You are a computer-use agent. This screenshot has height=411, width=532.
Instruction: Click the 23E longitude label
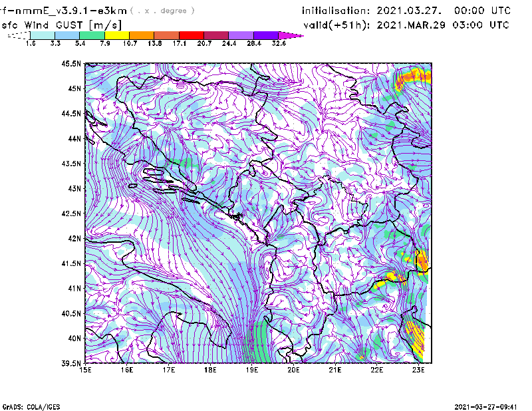[x=418, y=370]
